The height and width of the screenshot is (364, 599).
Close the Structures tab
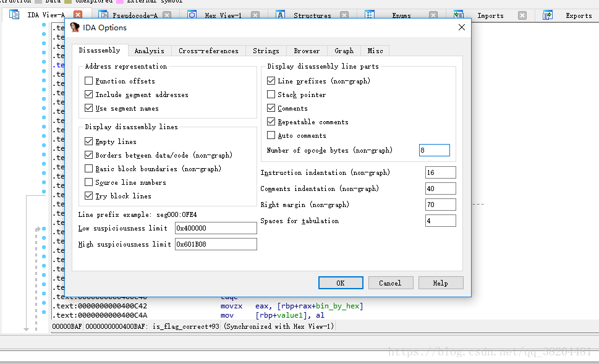[x=344, y=15]
